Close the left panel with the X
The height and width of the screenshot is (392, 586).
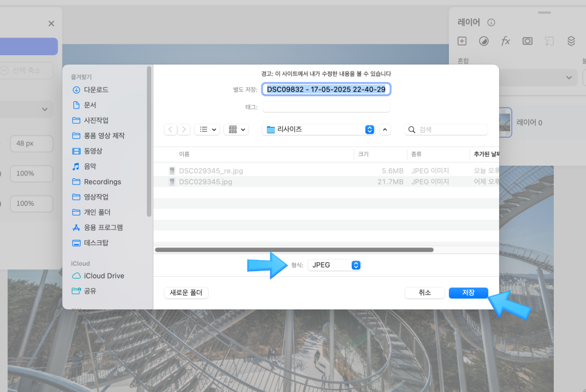coord(51,24)
